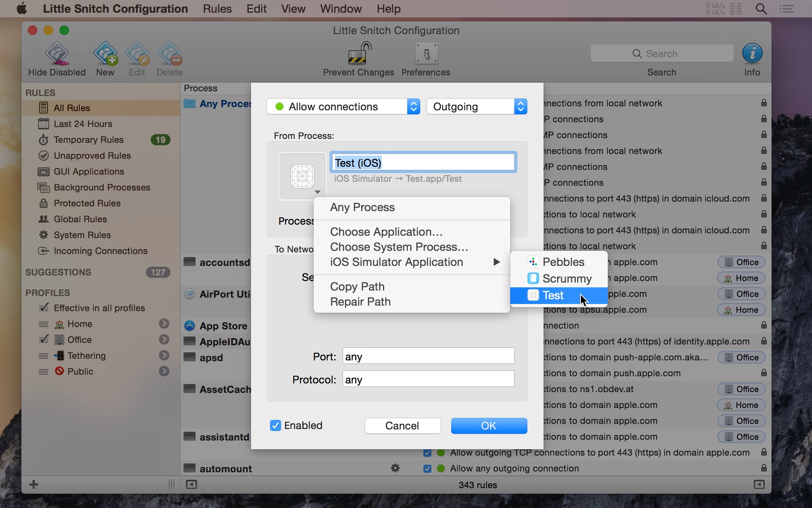Pick Scrummy from simulator apps submenu
The image size is (812, 508).
pyautogui.click(x=559, y=279)
